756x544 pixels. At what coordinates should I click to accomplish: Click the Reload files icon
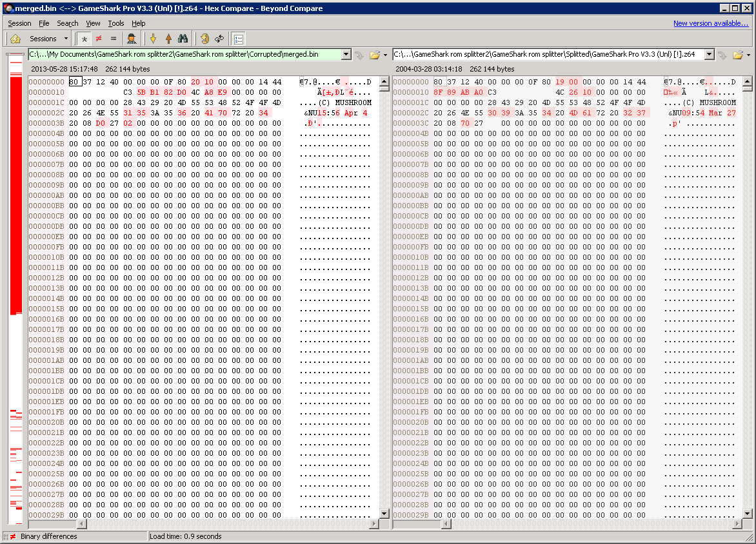tap(205, 39)
